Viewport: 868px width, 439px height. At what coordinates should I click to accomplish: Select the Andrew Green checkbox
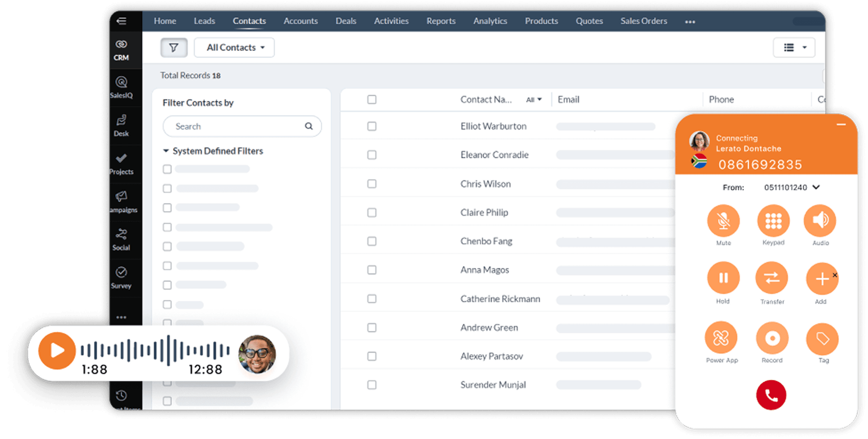pos(372,327)
